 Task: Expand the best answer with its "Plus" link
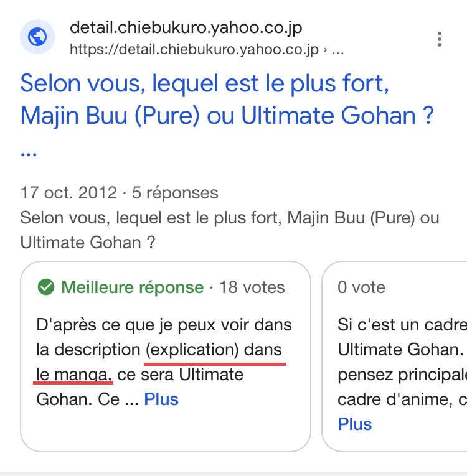click(161, 399)
